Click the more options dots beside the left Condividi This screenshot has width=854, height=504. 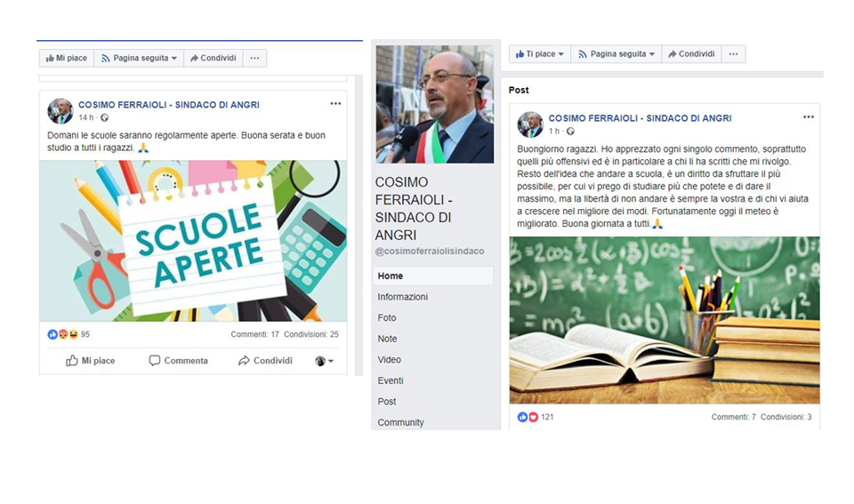click(254, 59)
